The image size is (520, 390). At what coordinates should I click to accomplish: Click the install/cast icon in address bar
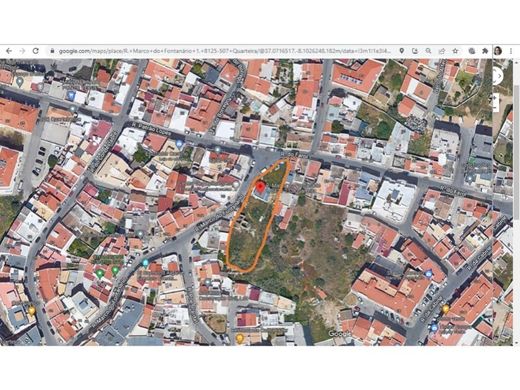pos(415,51)
